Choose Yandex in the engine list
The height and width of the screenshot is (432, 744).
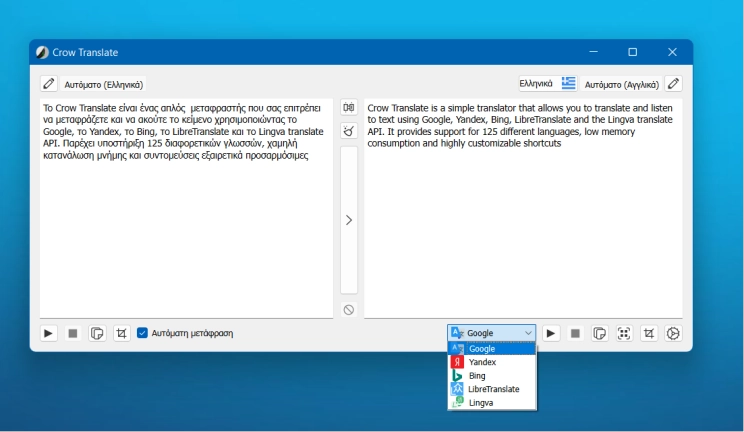[492, 362]
